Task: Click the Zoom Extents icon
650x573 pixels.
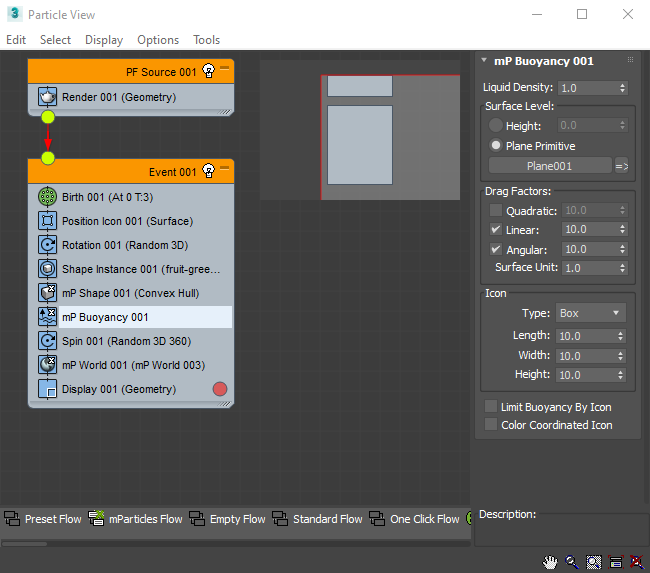Action: (616, 562)
